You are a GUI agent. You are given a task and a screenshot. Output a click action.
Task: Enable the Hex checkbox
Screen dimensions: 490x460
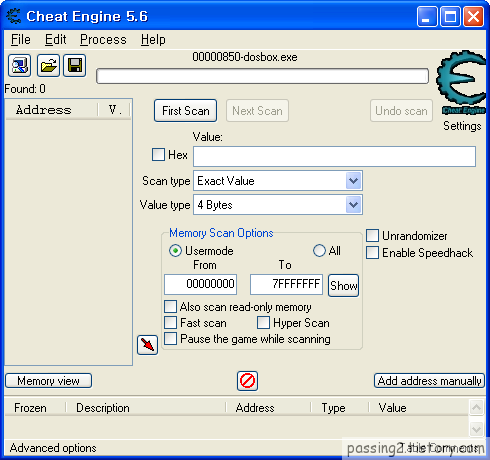point(158,155)
